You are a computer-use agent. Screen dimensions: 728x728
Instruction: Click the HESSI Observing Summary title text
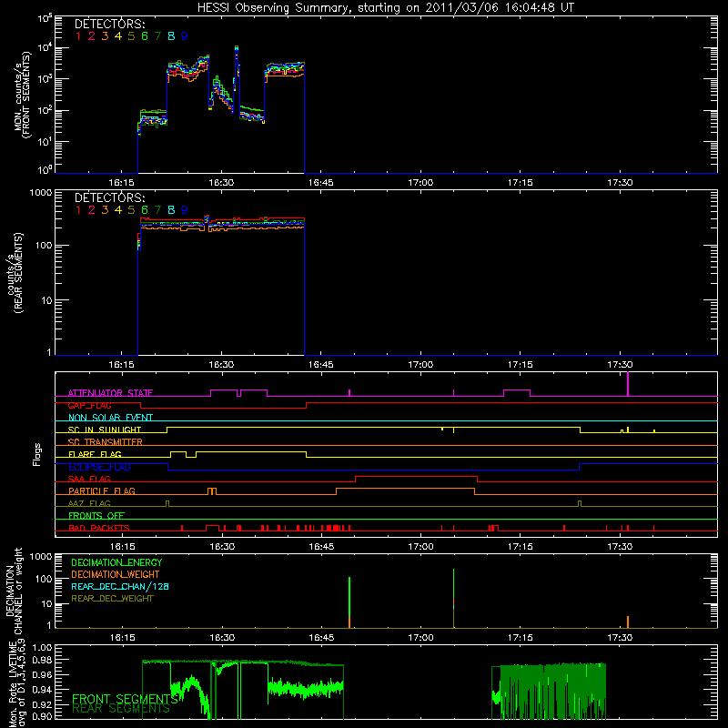click(385, 7)
